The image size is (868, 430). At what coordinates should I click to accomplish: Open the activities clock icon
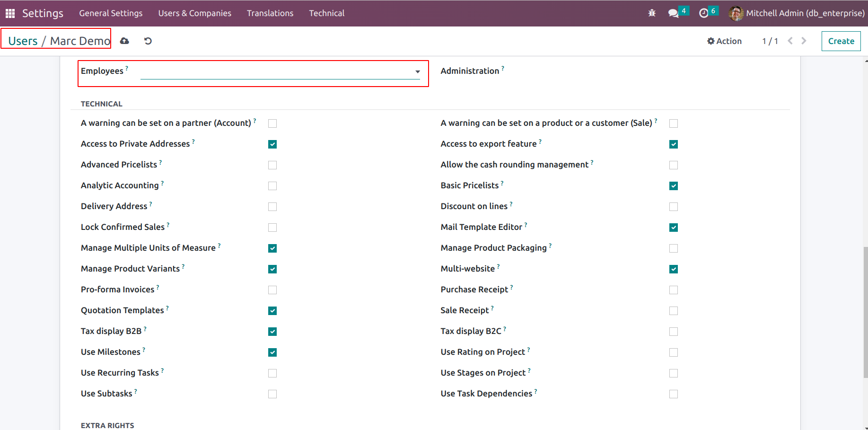pyautogui.click(x=703, y=13)
